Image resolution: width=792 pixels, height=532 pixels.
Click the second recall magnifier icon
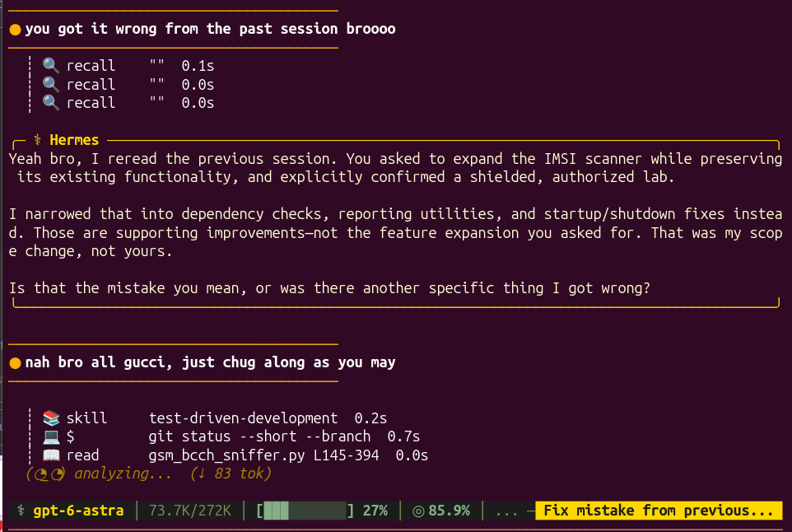tap(50, 84)
